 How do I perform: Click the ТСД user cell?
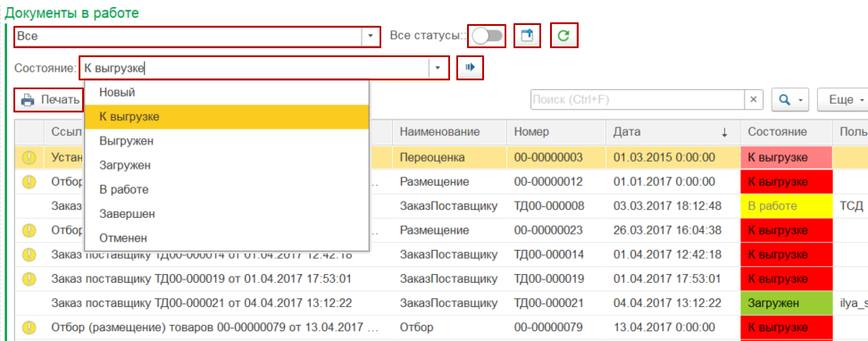pyautogui.click(x=851, y=206)
